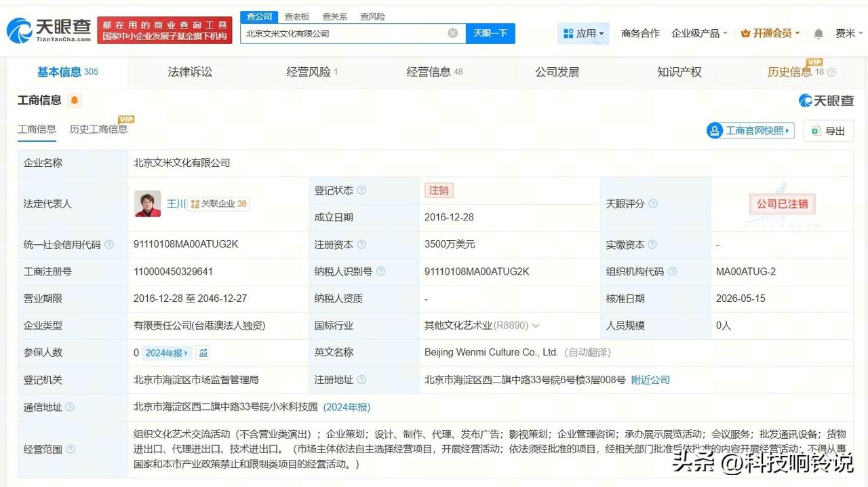Open the help icon next to 统一社会信用代码
The width and height of the screenshot is (868, 487).
tap(109, 244)
